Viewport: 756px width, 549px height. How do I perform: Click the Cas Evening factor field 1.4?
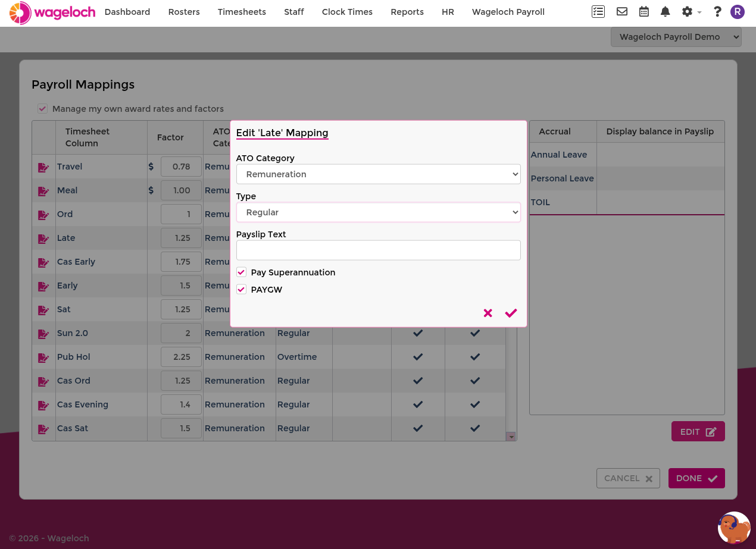point(181,404)
